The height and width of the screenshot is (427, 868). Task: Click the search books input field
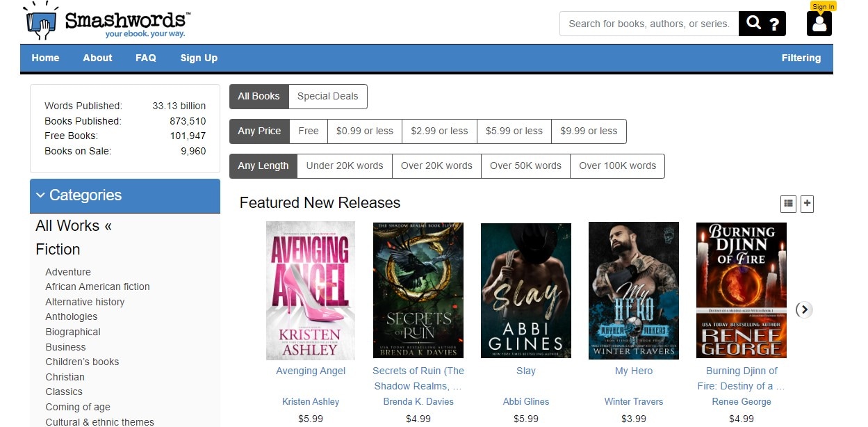click(x=649, y=24)
